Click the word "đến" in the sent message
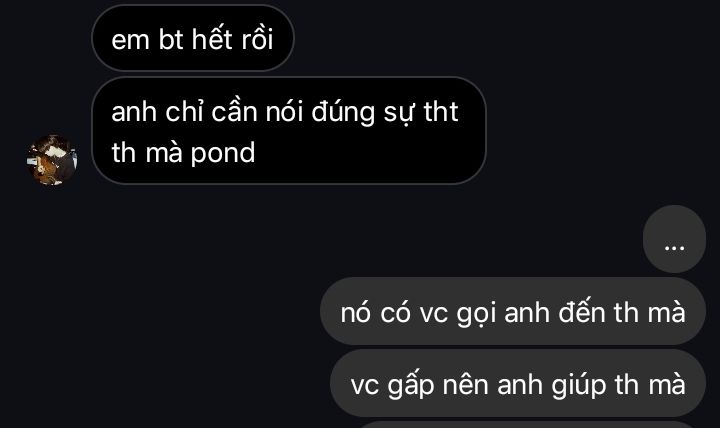The width and height of the screenshot is (720, 428). 582,312
